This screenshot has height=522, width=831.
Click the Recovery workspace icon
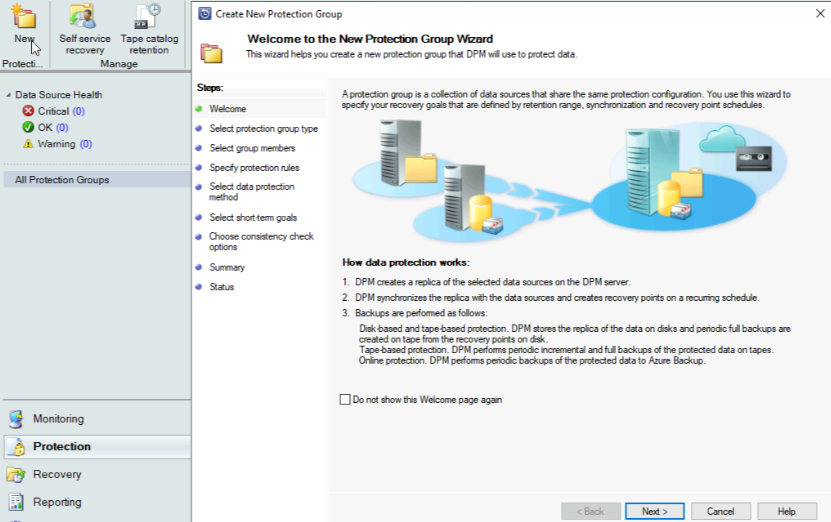tap(16, 474)
